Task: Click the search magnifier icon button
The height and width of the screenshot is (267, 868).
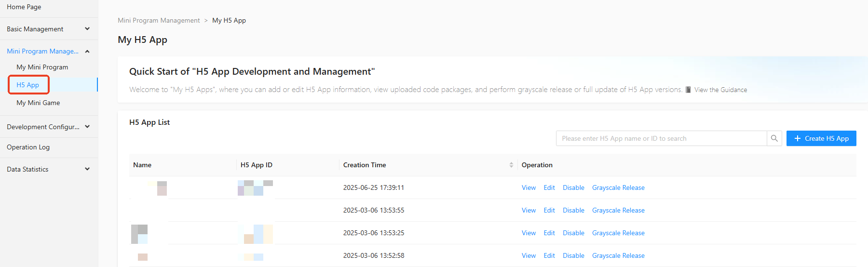Action: point(774,138)
